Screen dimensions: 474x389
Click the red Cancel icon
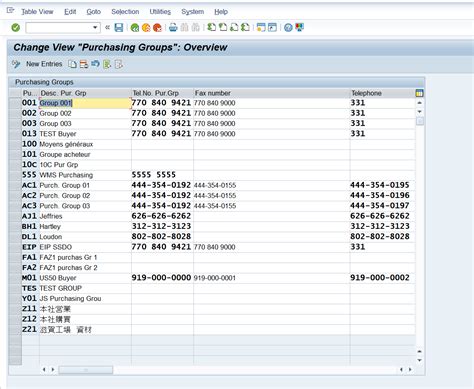point(157,28)
